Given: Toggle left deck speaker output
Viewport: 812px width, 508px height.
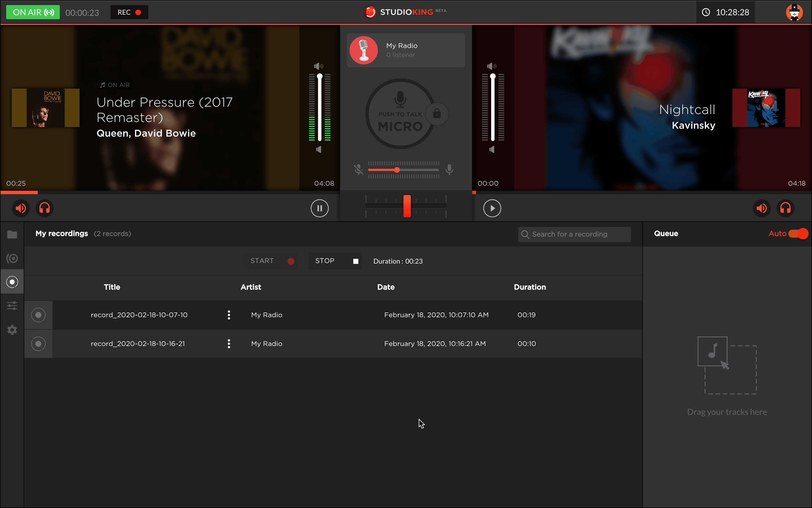Looking at the screenshot, I should (x=21, y=208).
